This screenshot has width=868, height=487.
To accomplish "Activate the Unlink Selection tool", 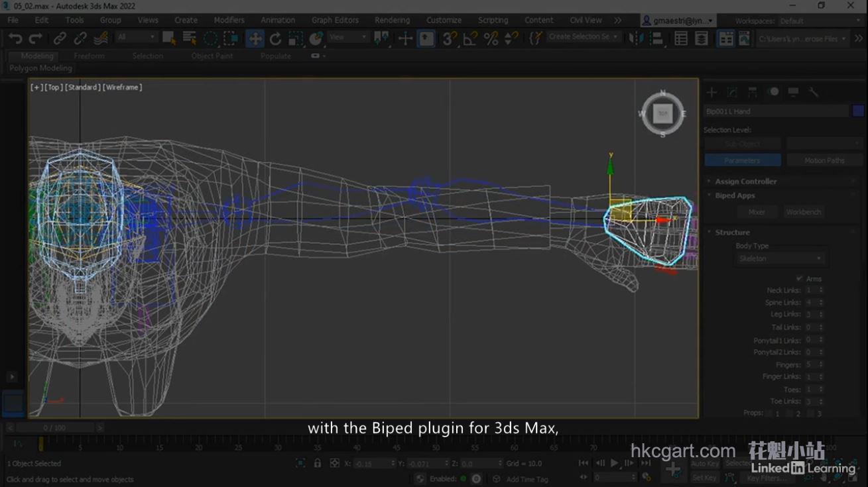I will (x=80, y=38).
